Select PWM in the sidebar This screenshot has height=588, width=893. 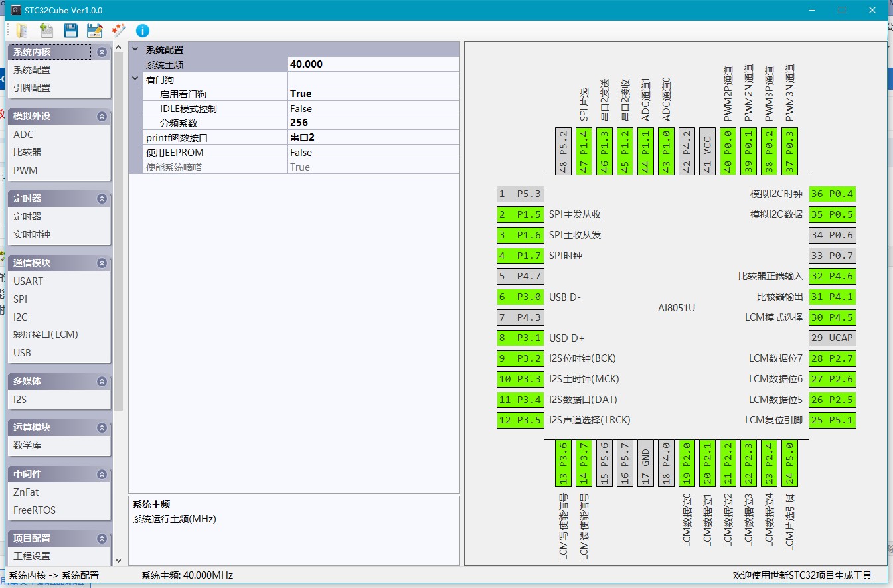click(25, 170)
